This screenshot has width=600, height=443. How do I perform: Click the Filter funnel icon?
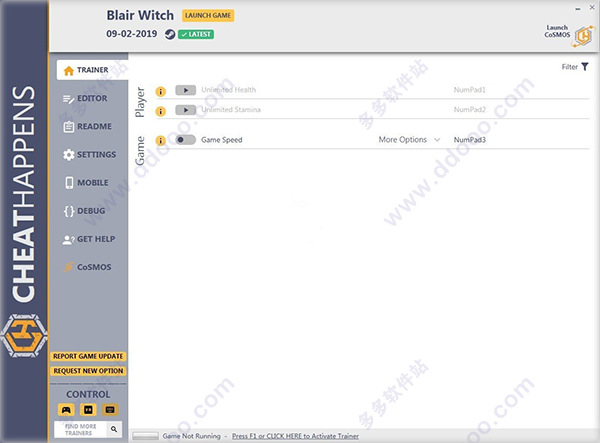(x=585, y=67)
